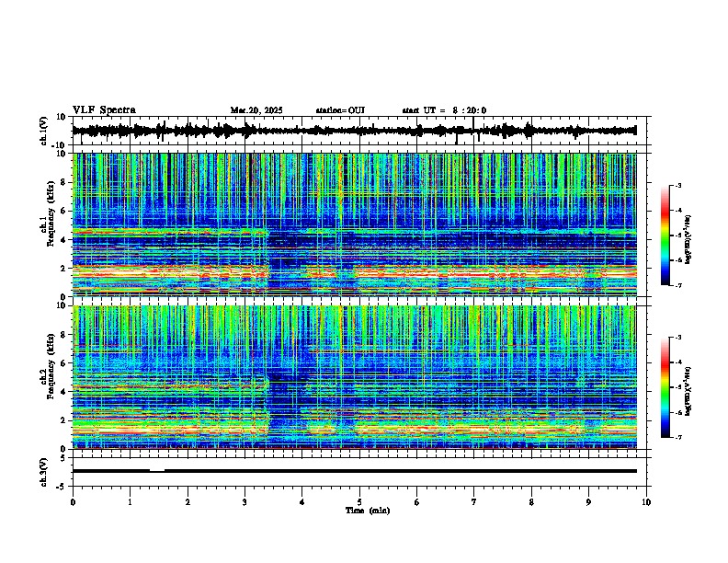
Task: Click the time axis tick label '7'
Action: coord(474,502)
